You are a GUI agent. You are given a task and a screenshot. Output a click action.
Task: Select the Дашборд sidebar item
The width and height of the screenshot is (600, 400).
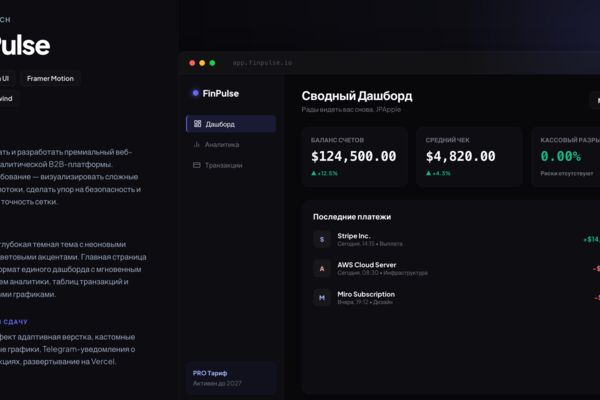tap(231, 124)
